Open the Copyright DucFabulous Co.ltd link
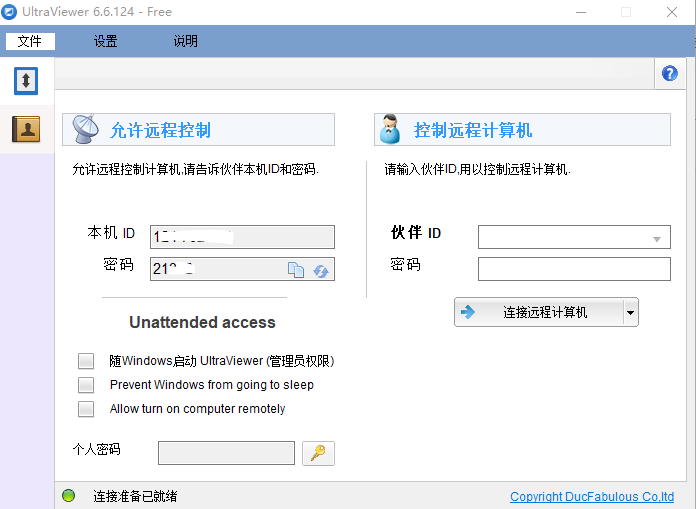Viewport: 696px width, 509px height. pos(591,497)
